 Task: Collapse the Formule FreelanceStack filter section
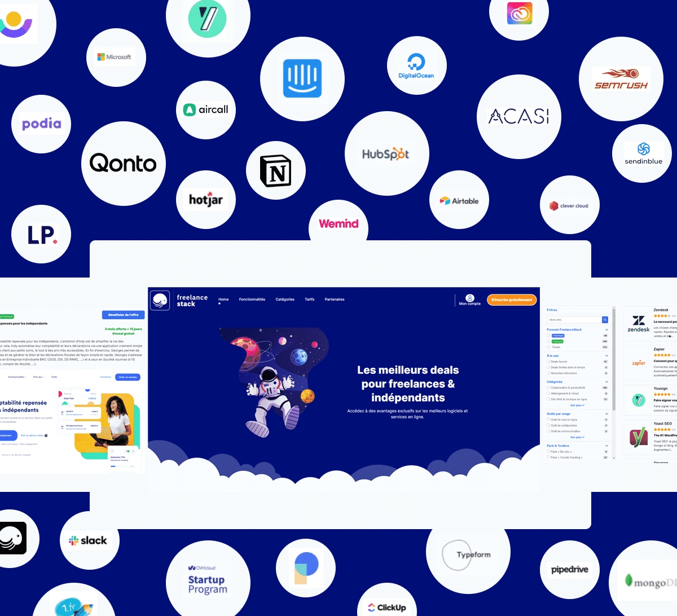tap(606, 329)
